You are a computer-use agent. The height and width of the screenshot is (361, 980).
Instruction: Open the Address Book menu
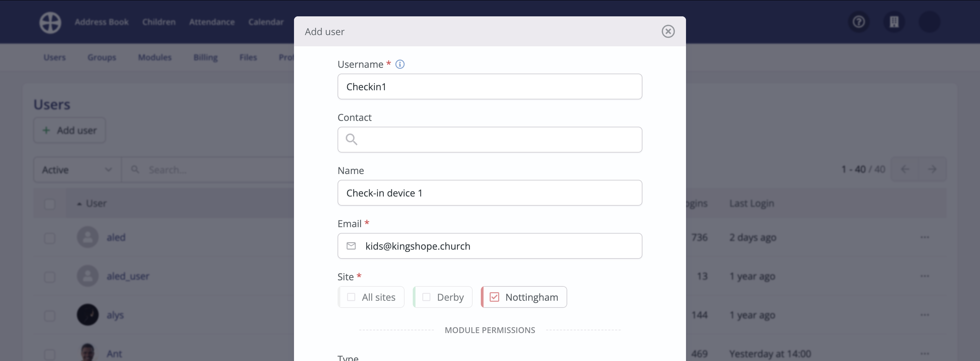pos(102,22)
